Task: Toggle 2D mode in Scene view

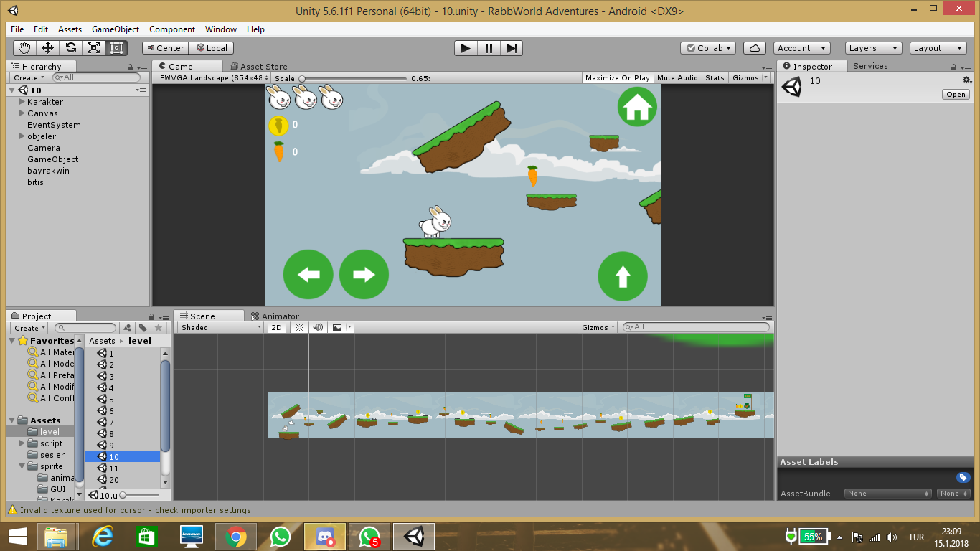Action: (277, 327)
